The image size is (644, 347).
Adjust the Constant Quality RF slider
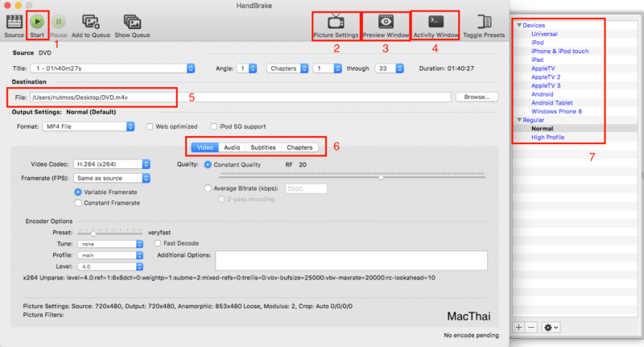tap(381, 176)
